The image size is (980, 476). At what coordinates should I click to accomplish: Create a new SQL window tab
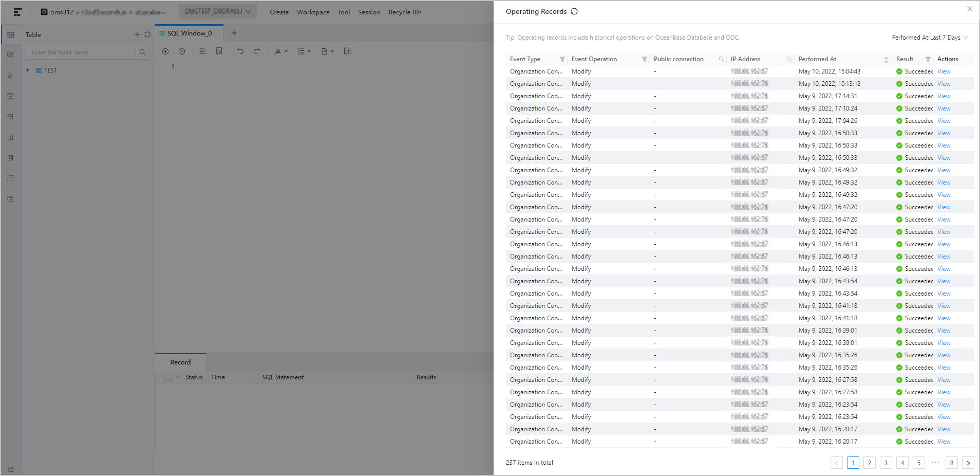[234, 32]
